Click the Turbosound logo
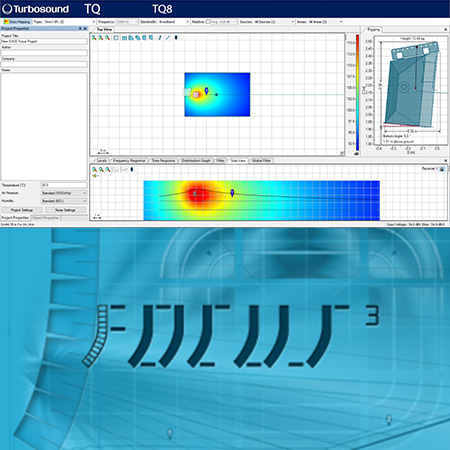 coord(36,9)
